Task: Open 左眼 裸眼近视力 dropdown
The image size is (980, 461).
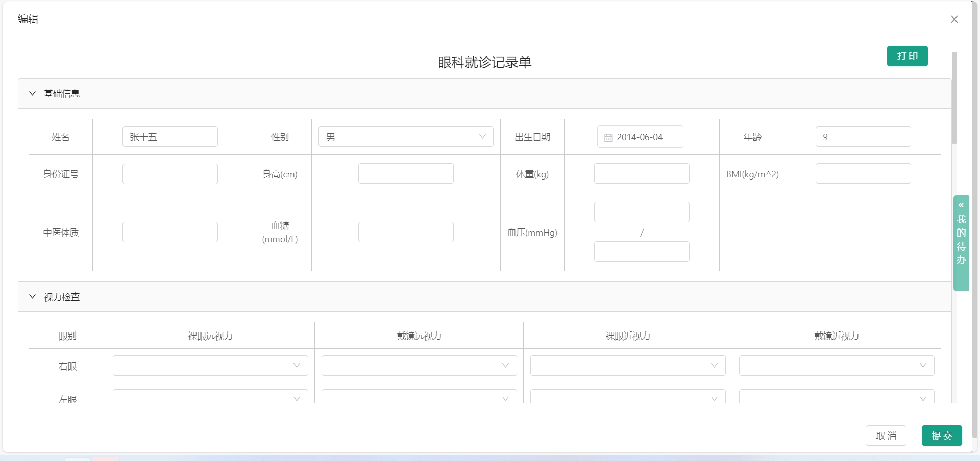Action: coord(628,397)
